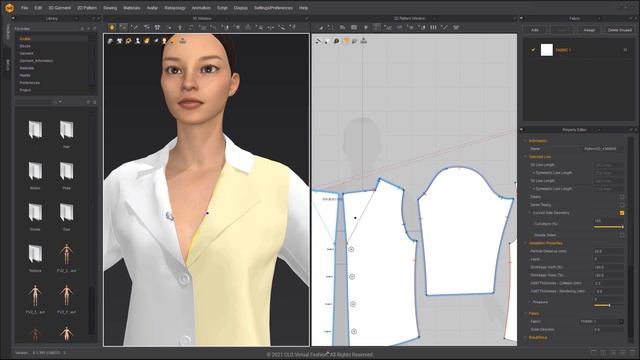Open the Texture folder in Library
Image resolution: width=640 pixels, height=360 pixels.
[35, 257]
